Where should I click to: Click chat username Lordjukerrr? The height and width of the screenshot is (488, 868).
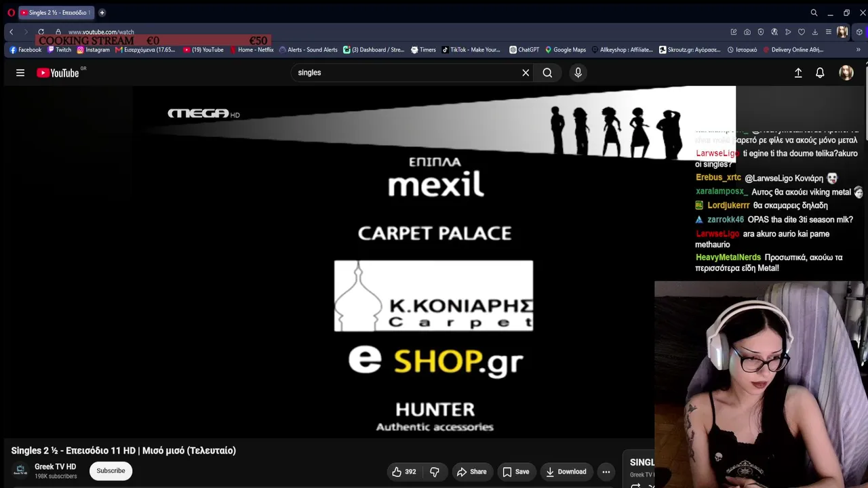[728, 205]
